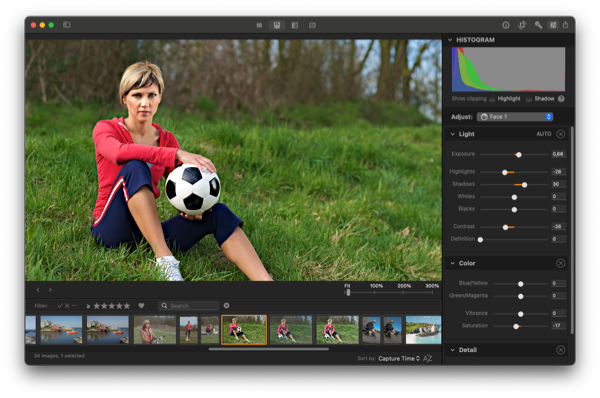
Task: Select single image with filmstrip view icon
Action: point(277,25)
